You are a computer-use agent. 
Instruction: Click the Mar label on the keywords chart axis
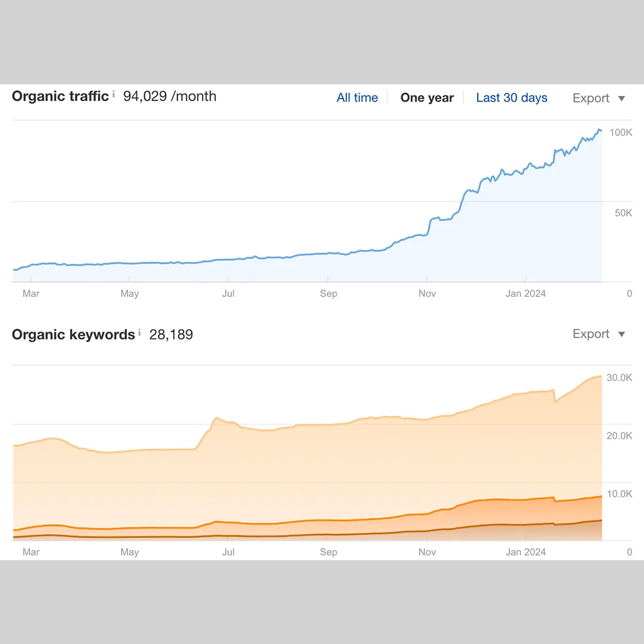coord(31,552)
